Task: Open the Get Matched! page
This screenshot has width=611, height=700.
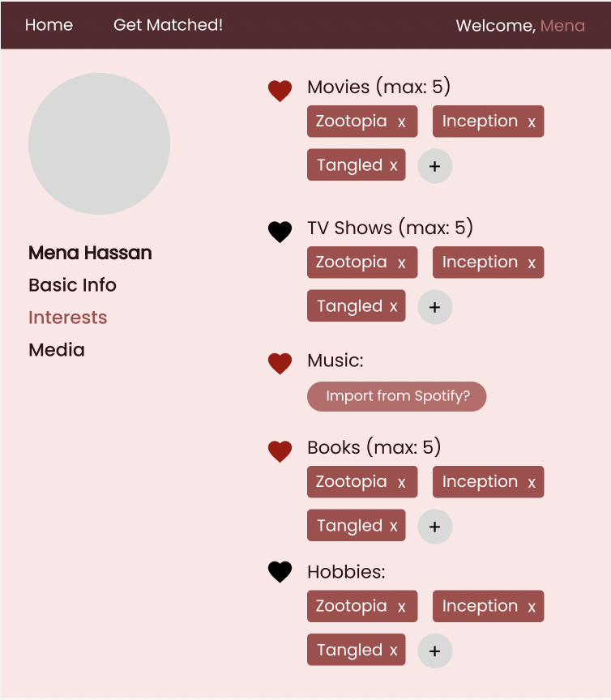Action: click(168, 25)
